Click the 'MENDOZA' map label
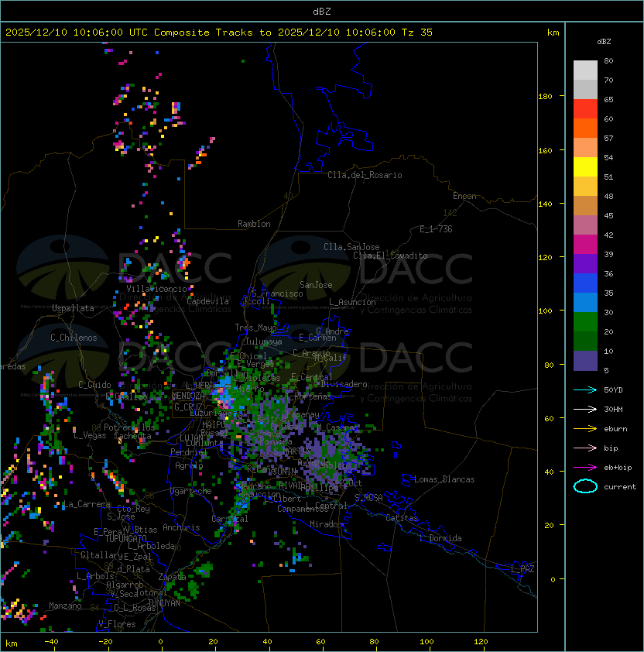Image resolution: width=644 pixels, height=652 pixels. click(x=188, y=396)
